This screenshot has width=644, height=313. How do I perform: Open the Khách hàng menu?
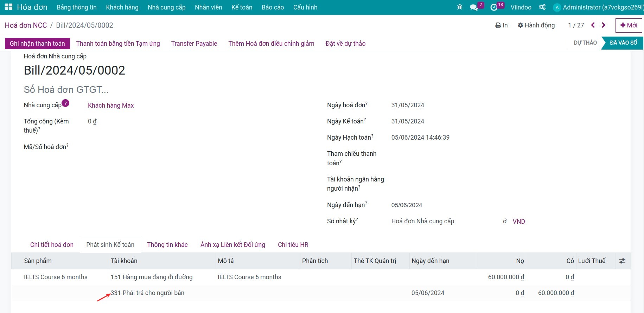click(x=122, y=7)
